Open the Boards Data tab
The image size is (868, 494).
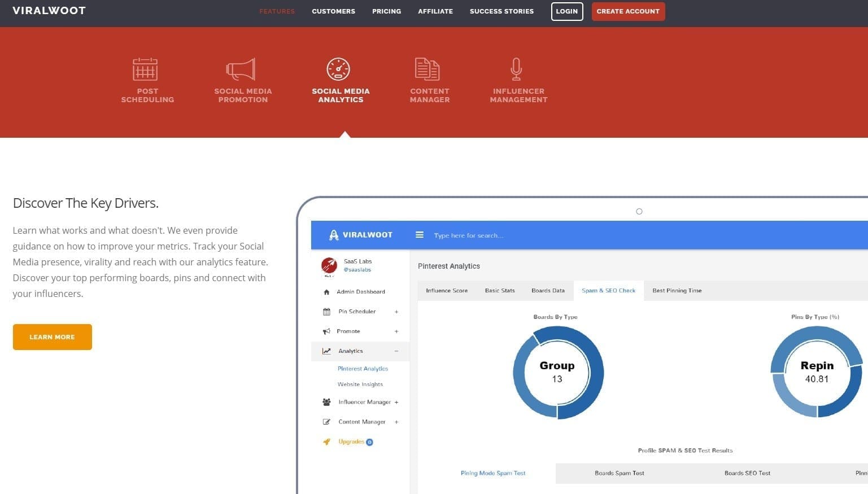[x=548, y=291]
